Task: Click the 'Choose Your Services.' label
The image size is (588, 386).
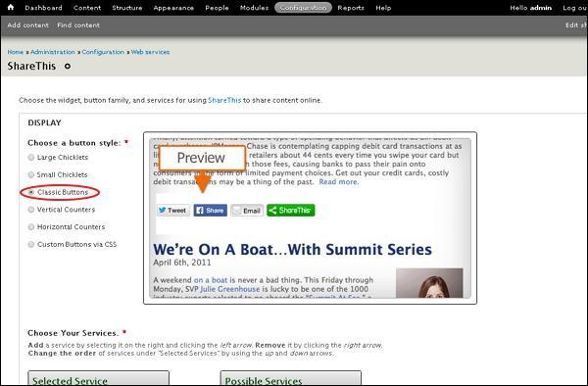Action: pyautogui.click(x=73, y=333)
